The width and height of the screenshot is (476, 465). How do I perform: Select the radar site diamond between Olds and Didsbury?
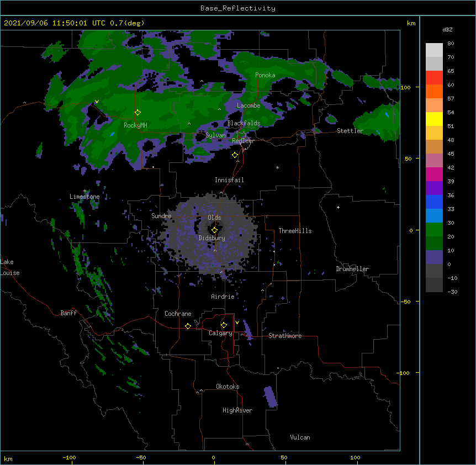214,230
